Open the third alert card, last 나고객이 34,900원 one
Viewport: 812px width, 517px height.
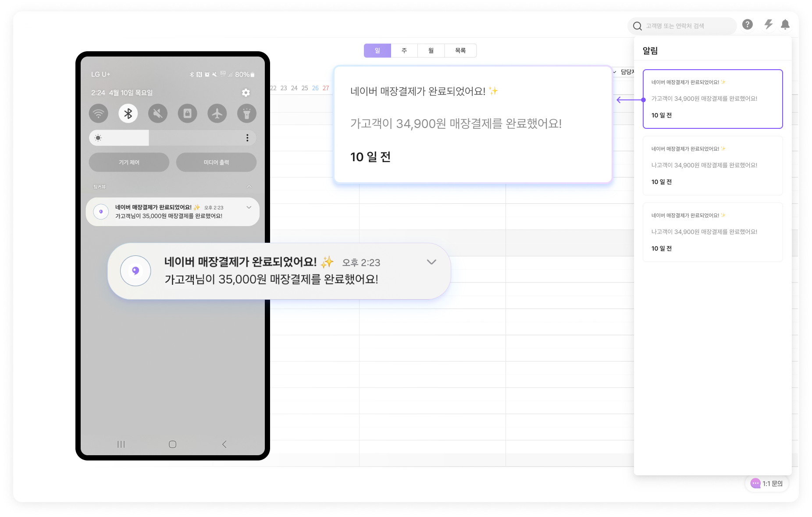click(712, 232)
